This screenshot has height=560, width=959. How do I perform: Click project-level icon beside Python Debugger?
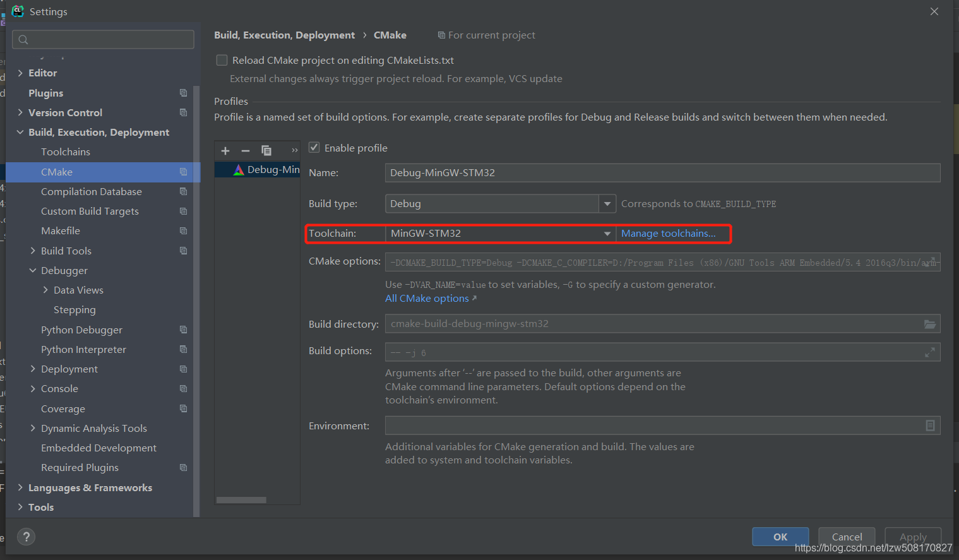pos(183,330)
